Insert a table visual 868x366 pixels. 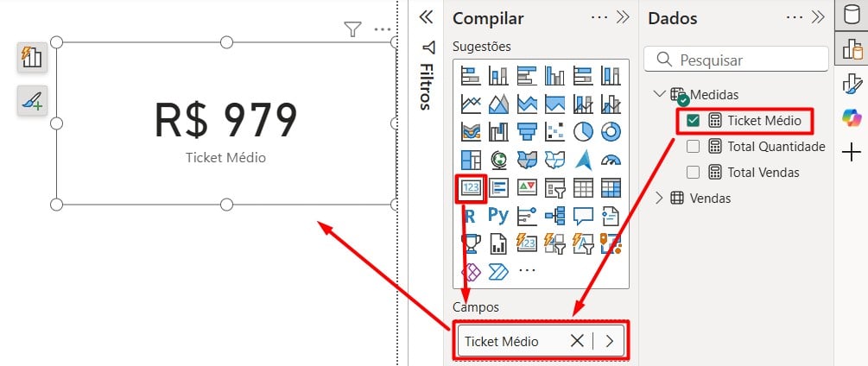click(583, 188)
